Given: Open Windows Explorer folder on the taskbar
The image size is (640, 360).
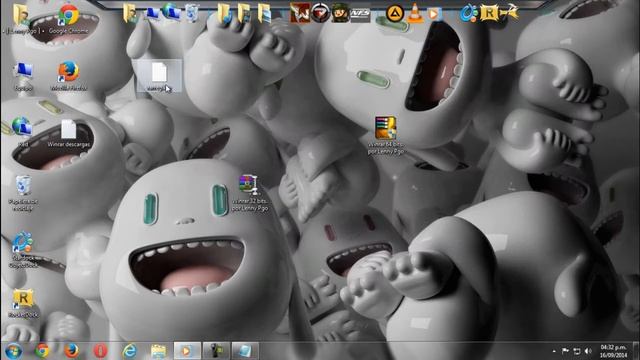Looking at the screenshot, I should click(x=158, y=351).
